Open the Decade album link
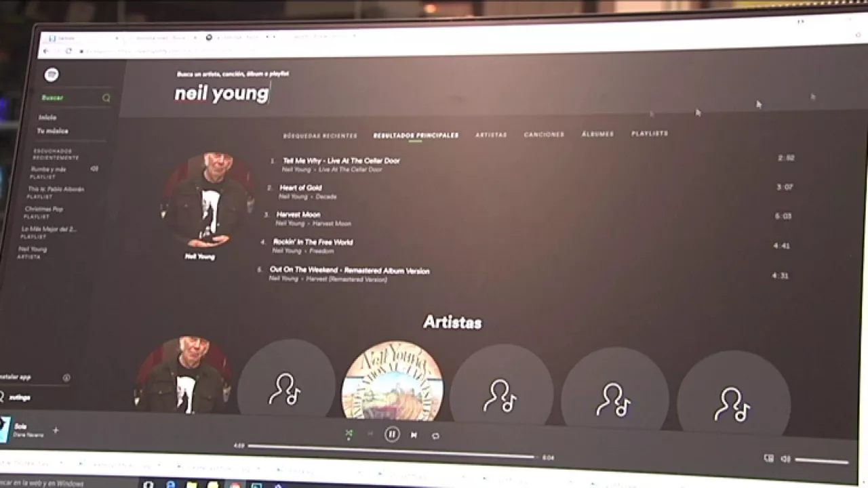The width and height of the screenshot is (868, 488). (x=325, y=197)
